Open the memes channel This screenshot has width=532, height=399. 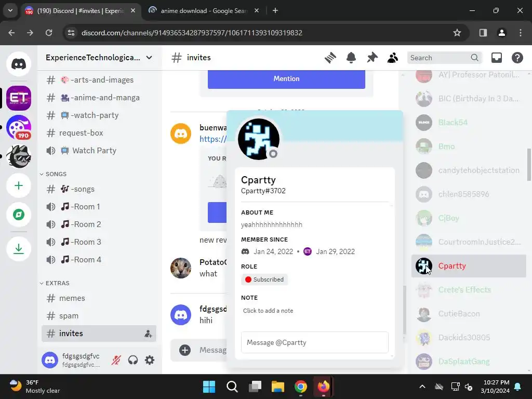pos(99,298)
